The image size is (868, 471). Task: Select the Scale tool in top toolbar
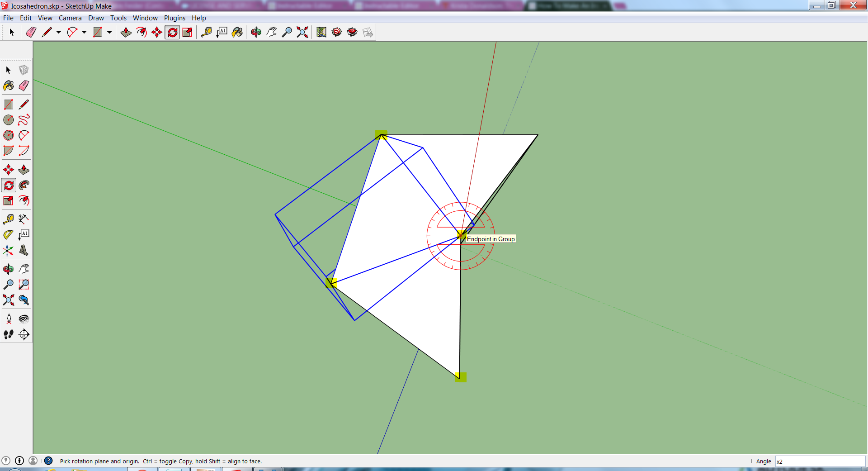(x=188, y=32)
